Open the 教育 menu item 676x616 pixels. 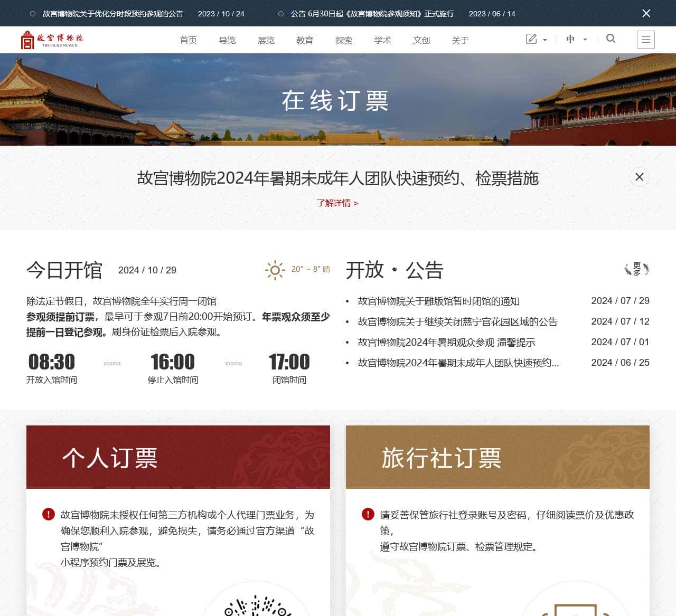(x=305, y=40)
